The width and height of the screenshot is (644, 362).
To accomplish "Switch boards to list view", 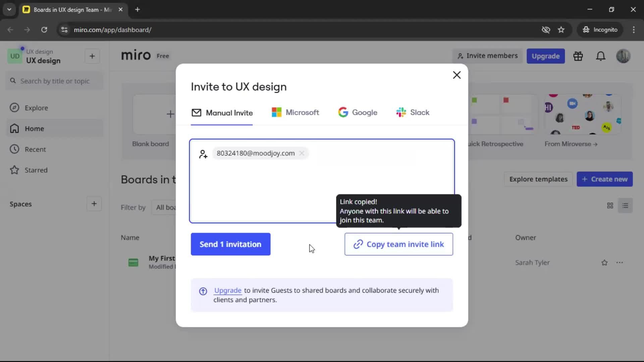I will (625, 206).
